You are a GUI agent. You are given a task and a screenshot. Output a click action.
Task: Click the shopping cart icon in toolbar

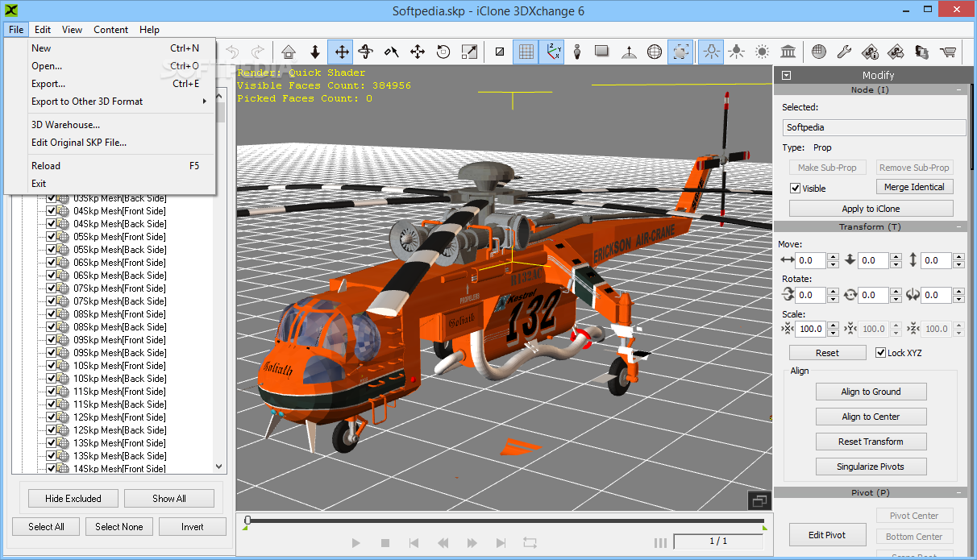pos(948,52)
